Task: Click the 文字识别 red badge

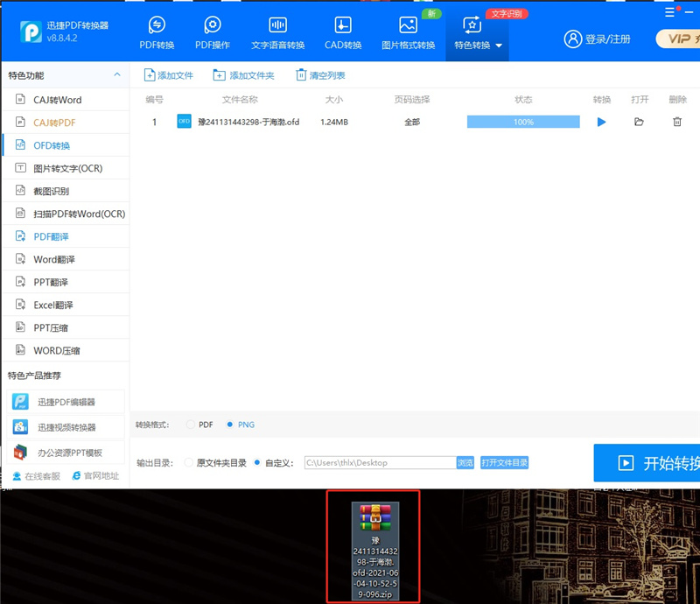Action: [507, 14]
